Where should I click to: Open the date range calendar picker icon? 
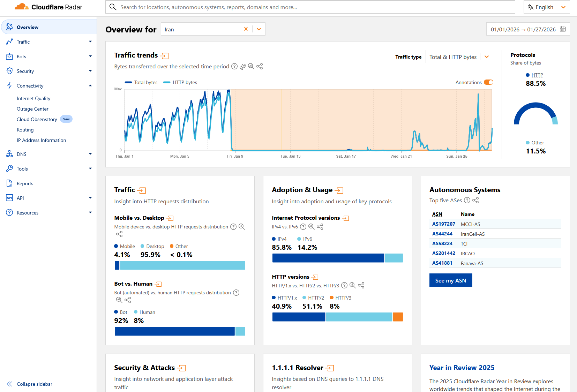pos(563,29)
